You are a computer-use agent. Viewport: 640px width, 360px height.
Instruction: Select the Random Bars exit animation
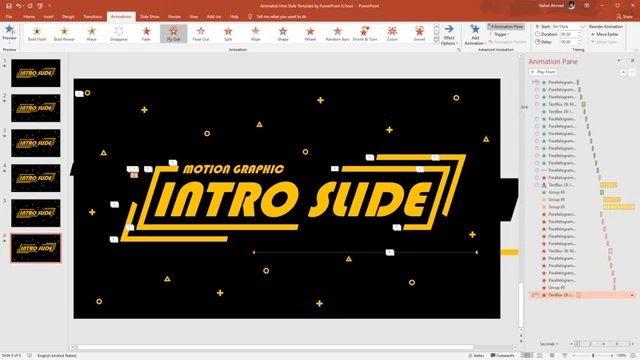point(338,33)
